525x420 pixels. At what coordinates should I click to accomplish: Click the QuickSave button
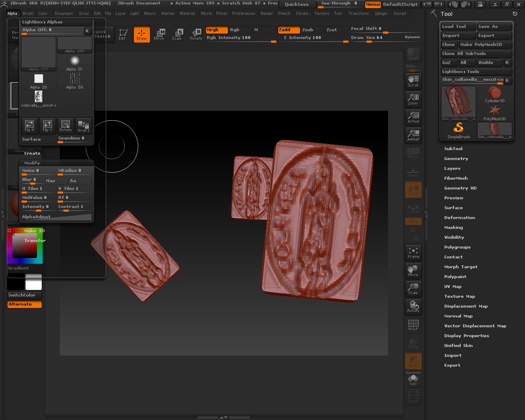coord(297,5)
